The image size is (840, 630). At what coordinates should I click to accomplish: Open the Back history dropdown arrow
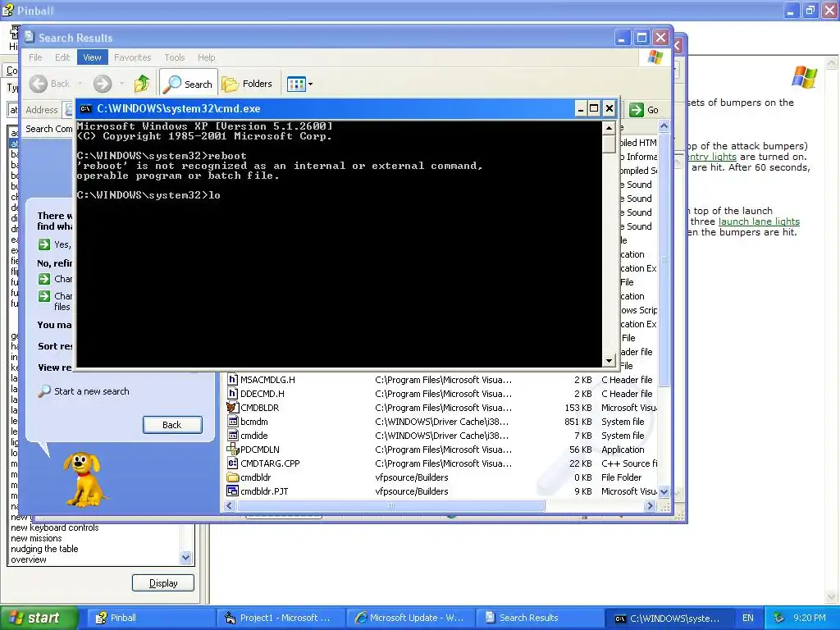tap(80, 84)
